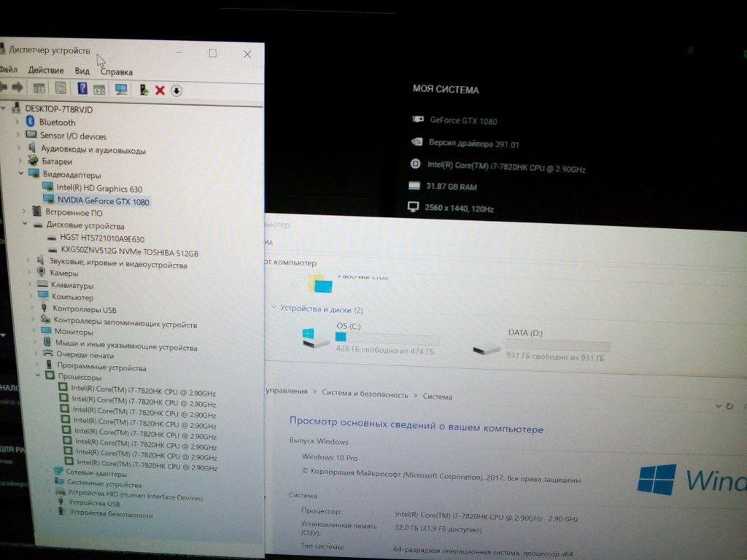Click the show/hide console tree toolbar icon

coord(39,88)
